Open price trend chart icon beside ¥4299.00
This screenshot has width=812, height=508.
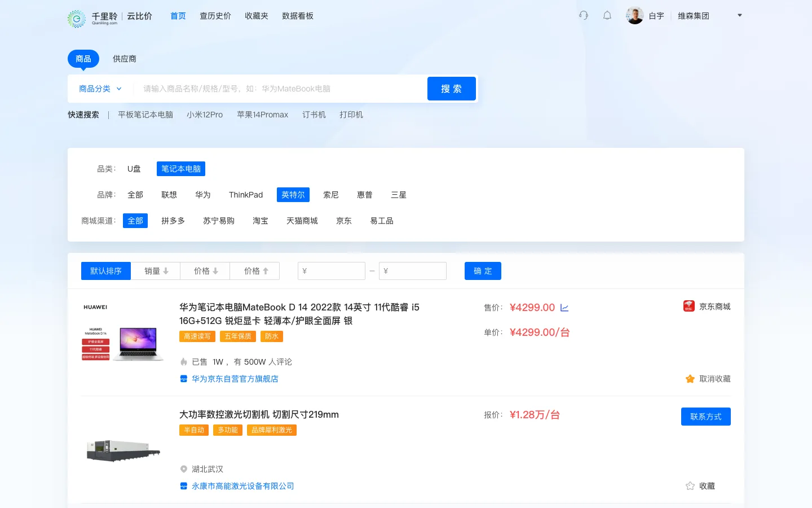(564, 308)
